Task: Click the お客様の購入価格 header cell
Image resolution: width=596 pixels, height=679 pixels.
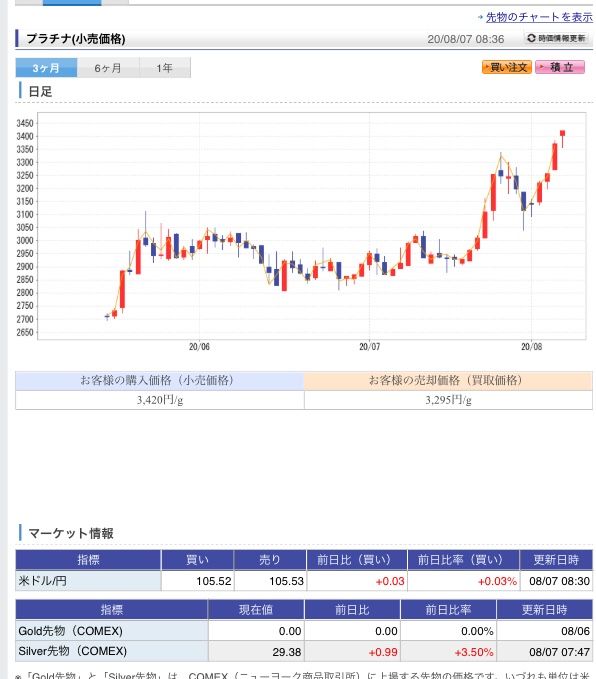Action: tap(160, 381)
